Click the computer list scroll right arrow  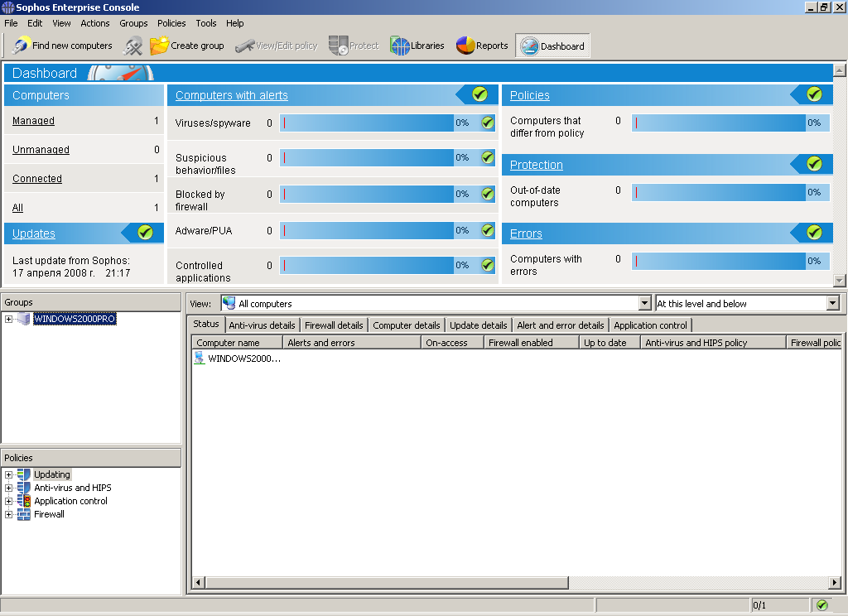click(x=835, y=583)
